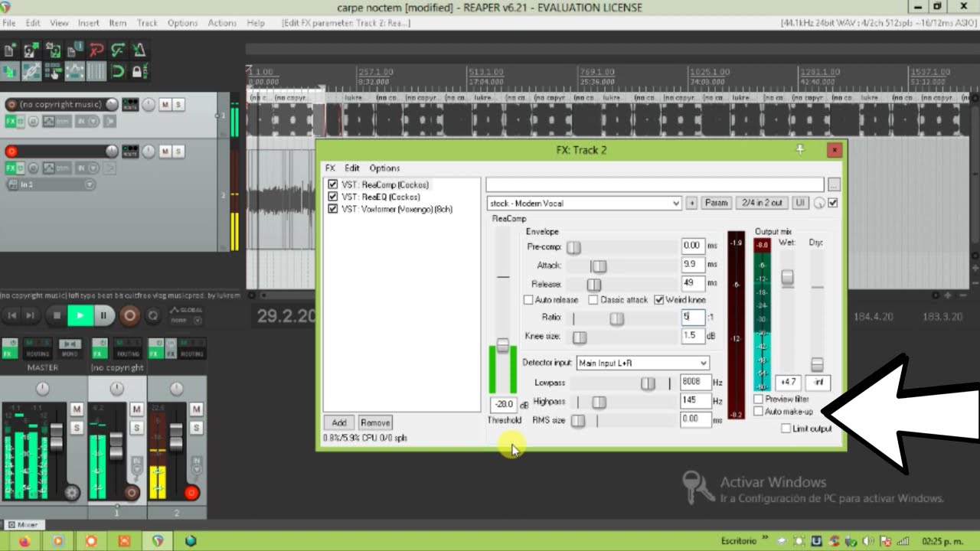
Task: Open the FX menu in FX window
Action: click(x=330, y=168)
